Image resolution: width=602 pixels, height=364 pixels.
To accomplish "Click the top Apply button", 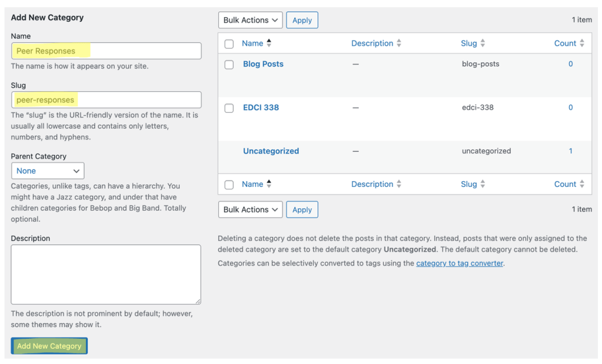I will point(302,20).
